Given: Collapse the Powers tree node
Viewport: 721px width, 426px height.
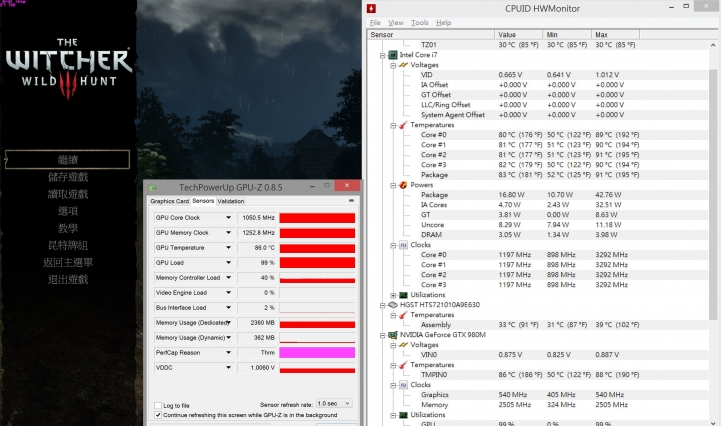Looking at the screenshot, I should click(x=393, y=185).
